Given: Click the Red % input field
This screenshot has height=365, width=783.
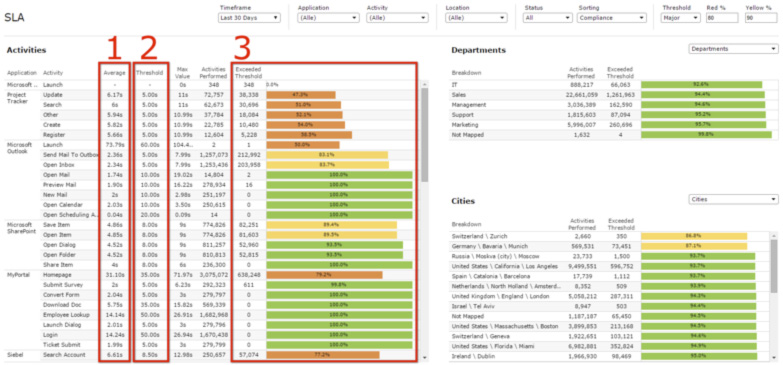Looking at the screenshot, I should pos(722,17).
